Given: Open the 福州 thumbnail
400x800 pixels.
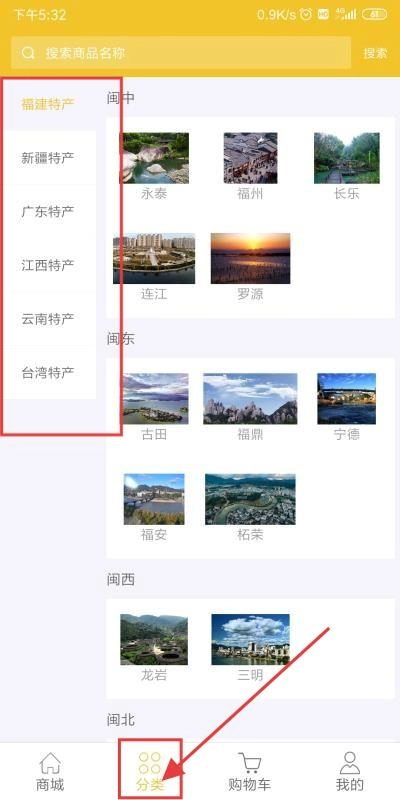Looking at the screenshot, I should [x=251, y=158].
